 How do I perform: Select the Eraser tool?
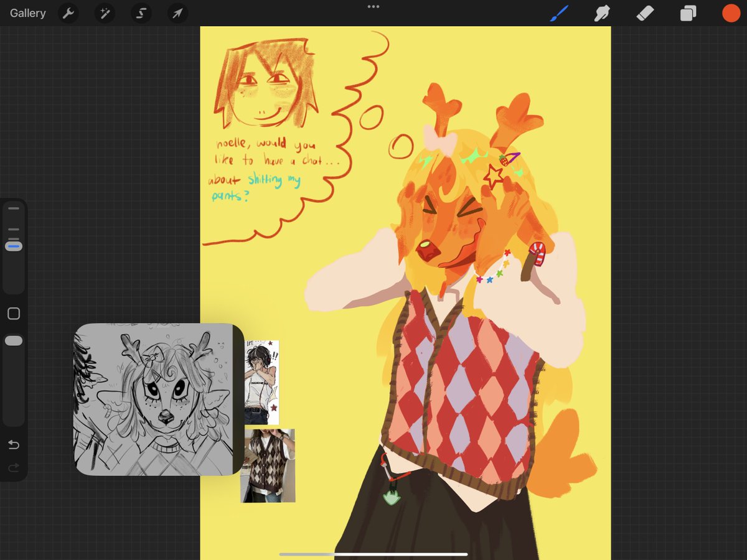point(646,13)
